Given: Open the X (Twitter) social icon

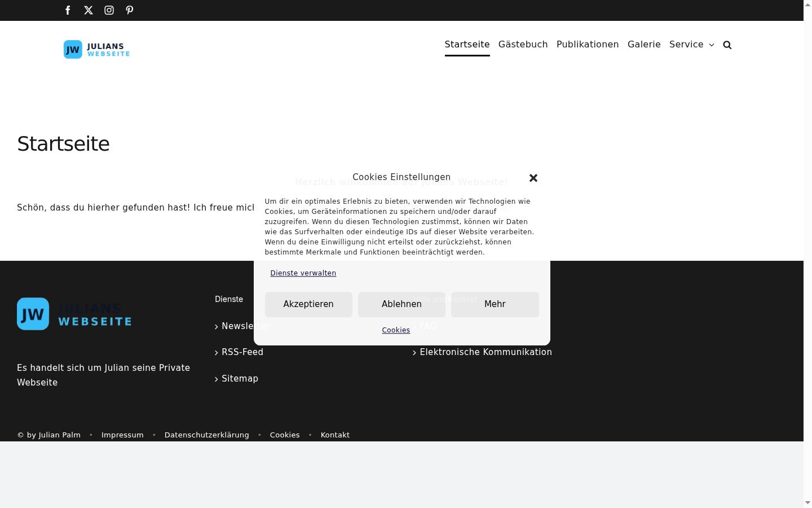Looking at the screenshot, I should pos(89,10).
